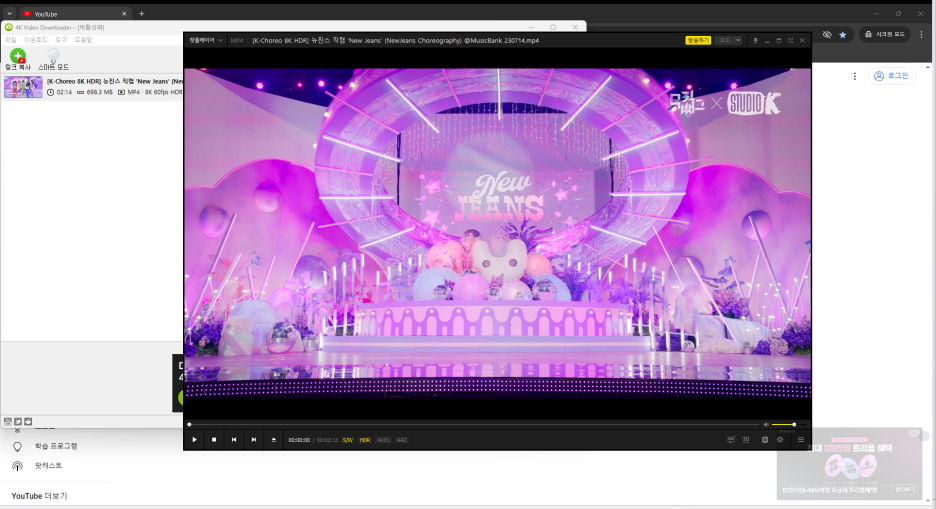The width and height of the screenshot is (936, 509).
Task: Open the mode dropdown in PotPlayer
Action: (729, 40)
